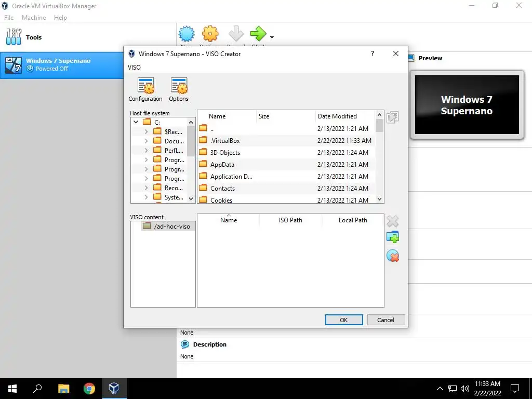
Task: Open the Start button dropdown arrow
Action: coord(272,37)
